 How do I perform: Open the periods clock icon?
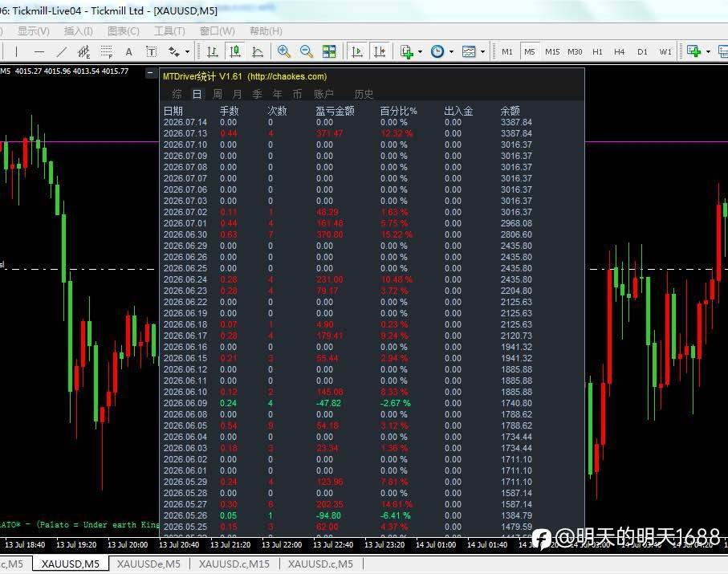pyautogui.click(x=437, y=51)
